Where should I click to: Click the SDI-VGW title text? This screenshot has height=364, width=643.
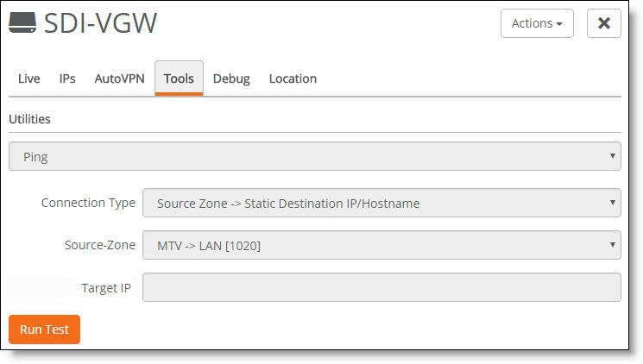pyautogui.click(x=100, y=23)
